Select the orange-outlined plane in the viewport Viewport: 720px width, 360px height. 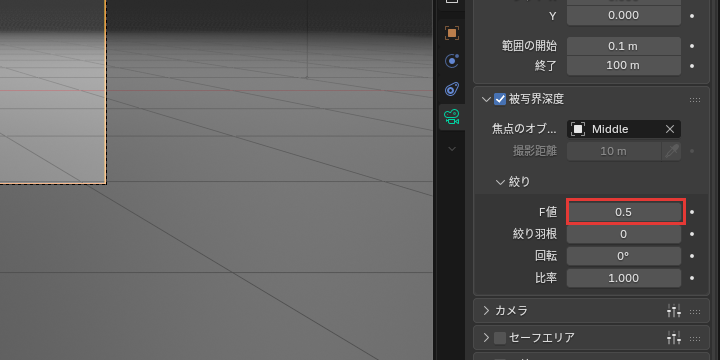(x=53, y=92)
